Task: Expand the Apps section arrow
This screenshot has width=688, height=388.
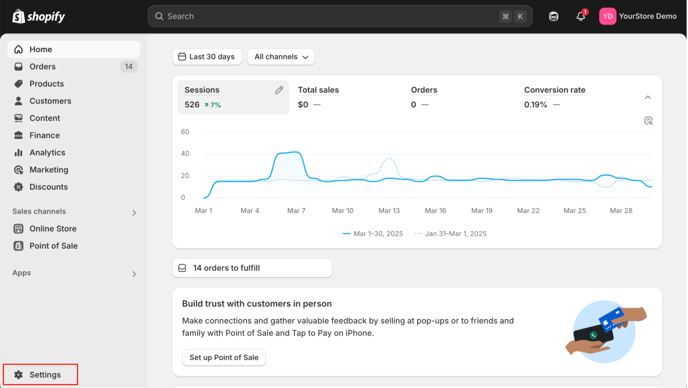Action: 134,274
